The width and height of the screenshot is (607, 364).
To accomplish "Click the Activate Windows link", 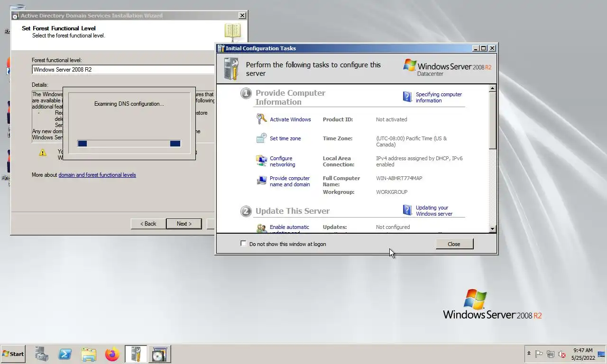I will (x=290, y=119).
